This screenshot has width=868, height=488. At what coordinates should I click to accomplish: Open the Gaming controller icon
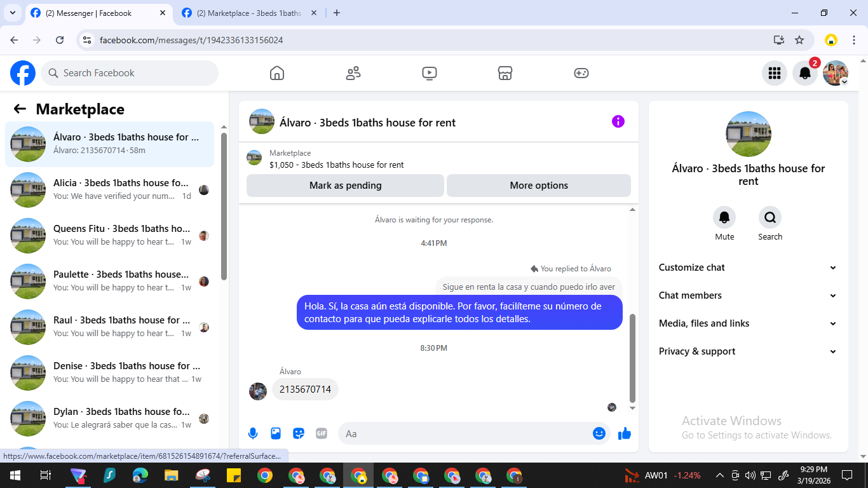tap(581, 73)
